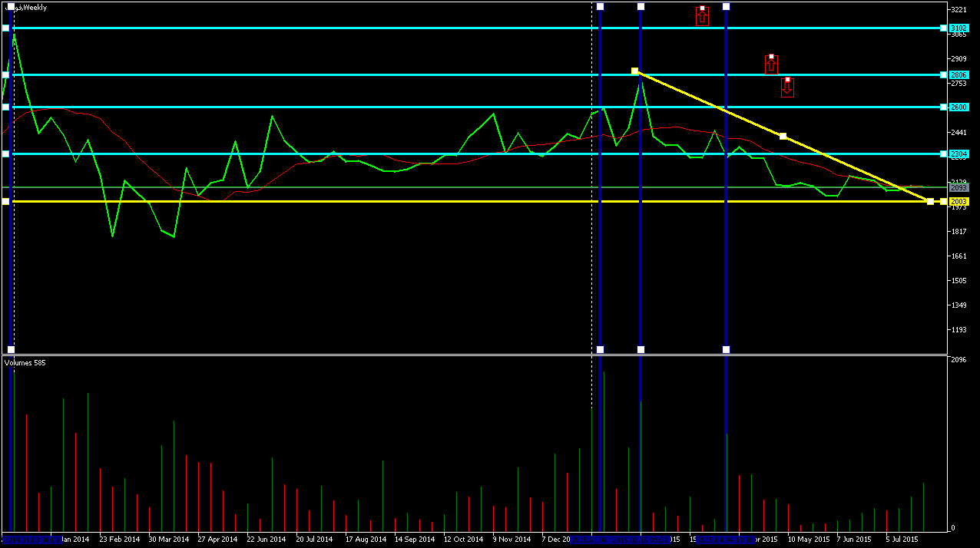
Task: Click the yellow trendline's middle handle
Action: 783,137
